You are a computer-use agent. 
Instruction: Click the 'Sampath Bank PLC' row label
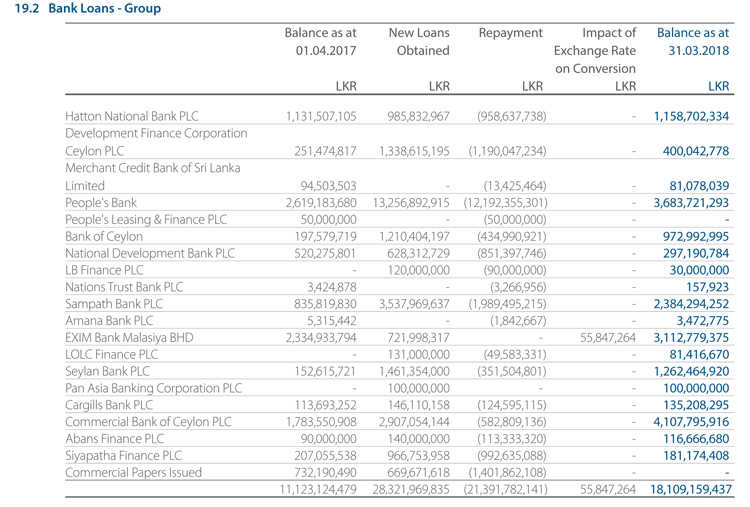(114, 304)
